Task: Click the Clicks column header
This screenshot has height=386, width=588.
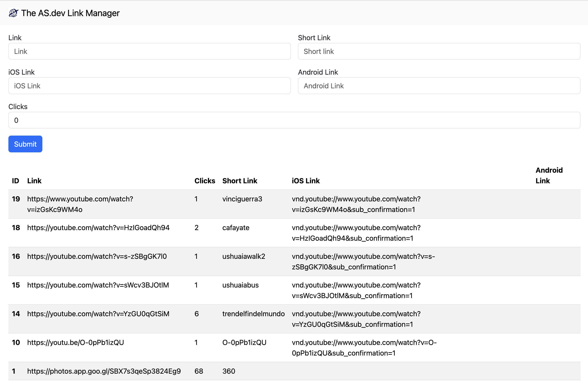Action: point(205,181)
